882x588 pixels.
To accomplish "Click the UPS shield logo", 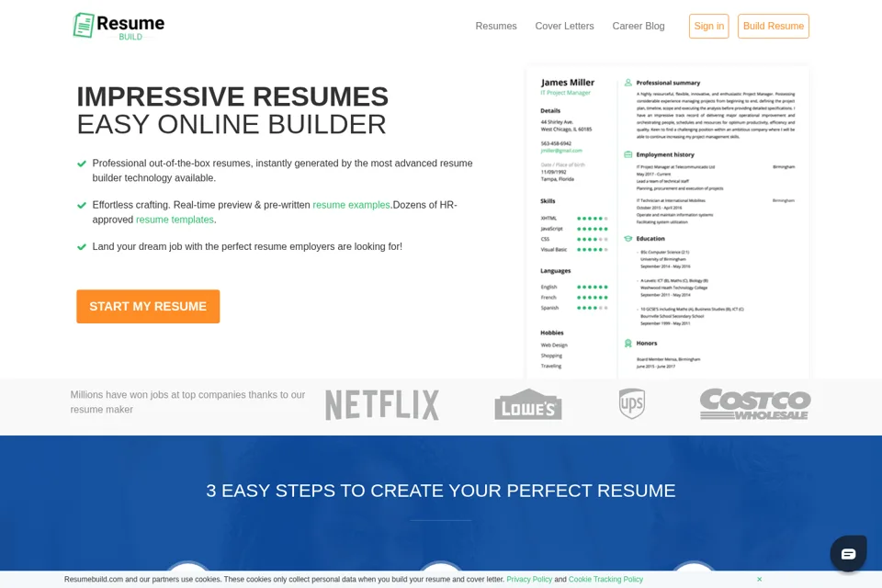I will click(632, 403).
